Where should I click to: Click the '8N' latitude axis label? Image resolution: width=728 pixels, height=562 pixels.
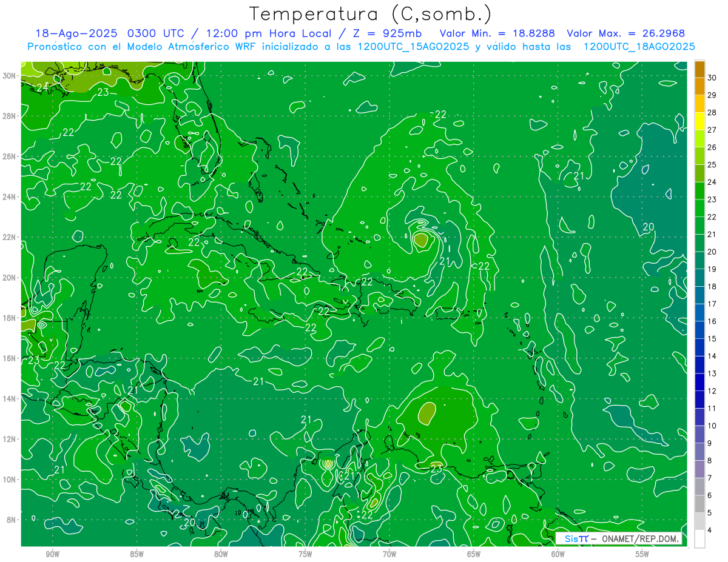[x=12, y=520]
